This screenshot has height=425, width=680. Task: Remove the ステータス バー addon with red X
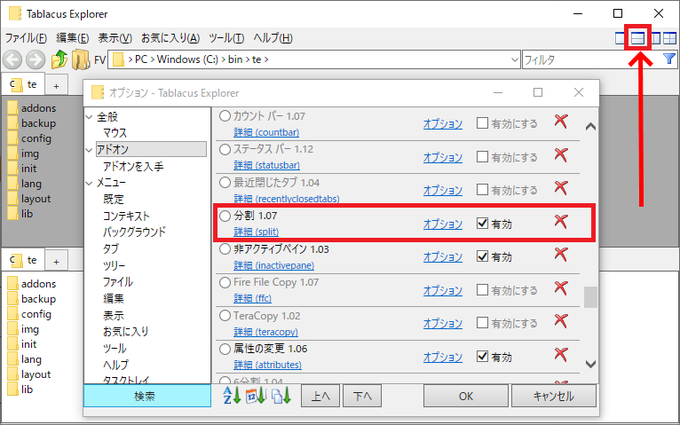point(561,155)
